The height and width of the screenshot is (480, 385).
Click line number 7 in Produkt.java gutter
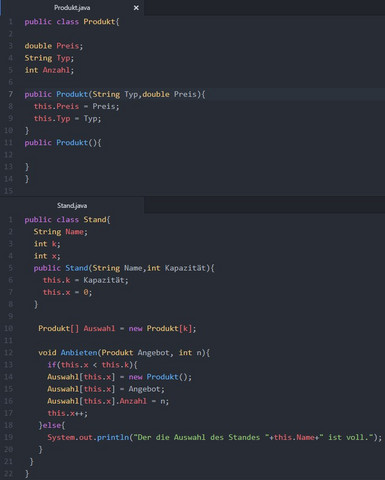(10, 94)
